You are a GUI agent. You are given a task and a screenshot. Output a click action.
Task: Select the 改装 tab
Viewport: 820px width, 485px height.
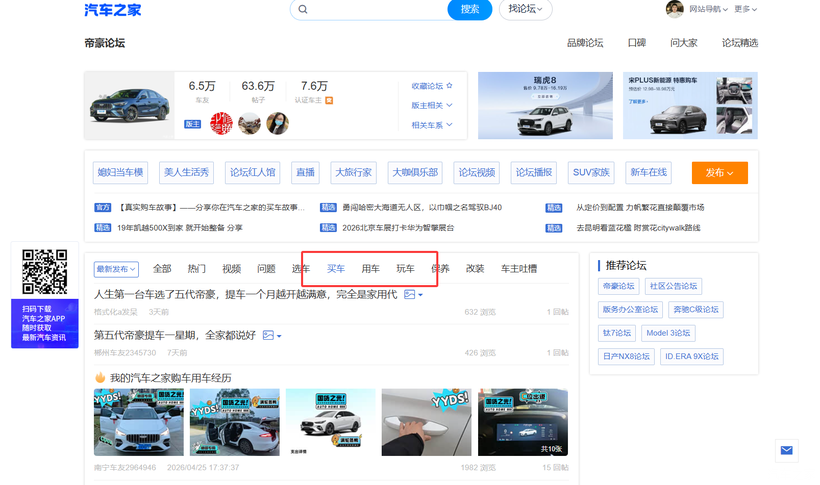(475, 268)
